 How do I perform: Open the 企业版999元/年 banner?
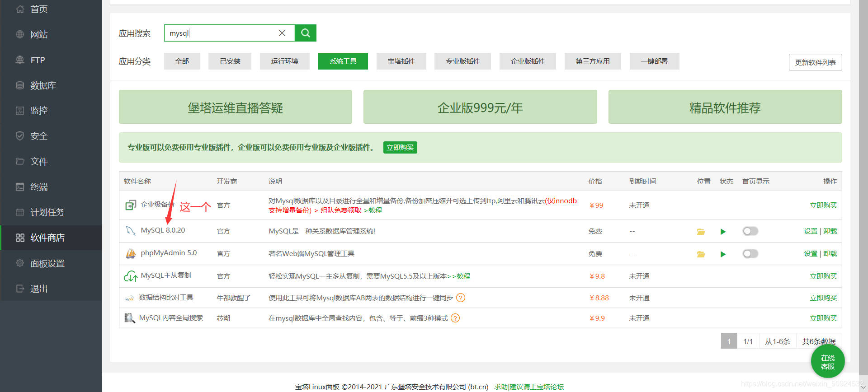pyautogui.click(x=480, y=107)
